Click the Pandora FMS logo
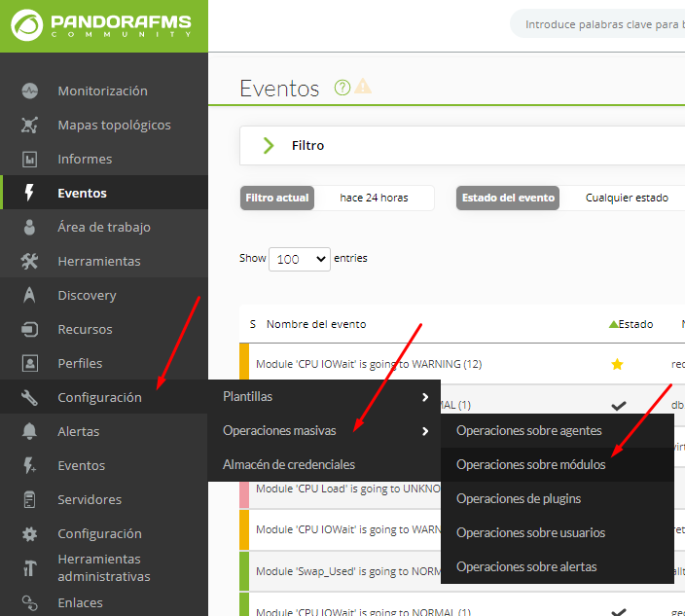Image resolution: width=685 pixels, height=616 pixels. [x=103, y=25]
